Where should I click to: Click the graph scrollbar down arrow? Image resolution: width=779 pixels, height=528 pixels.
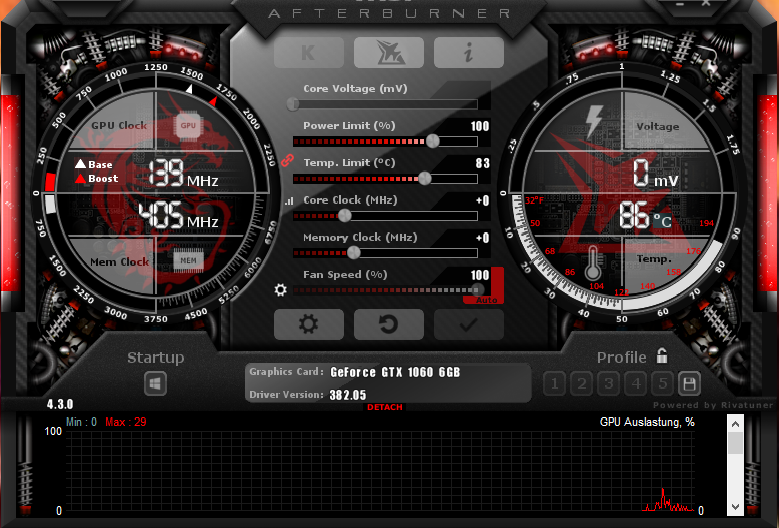[735, 507]
